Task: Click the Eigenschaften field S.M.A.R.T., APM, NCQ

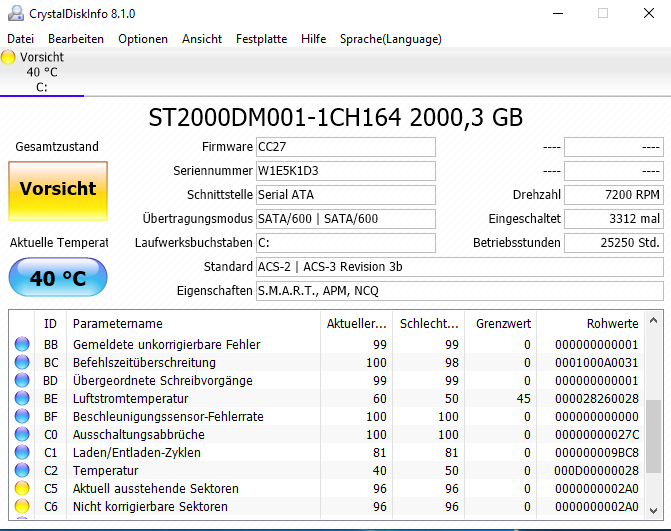Action: [460, 291]
